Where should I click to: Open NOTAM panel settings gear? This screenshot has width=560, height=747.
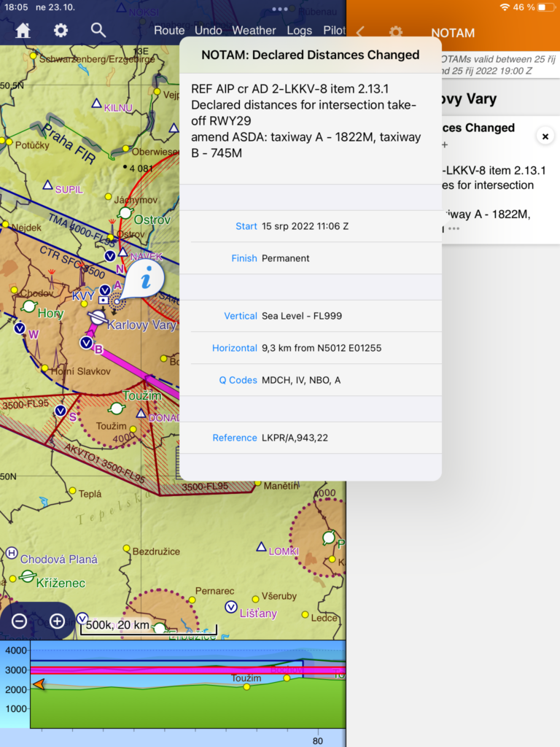pyautogui.click(x=395, y=33)
